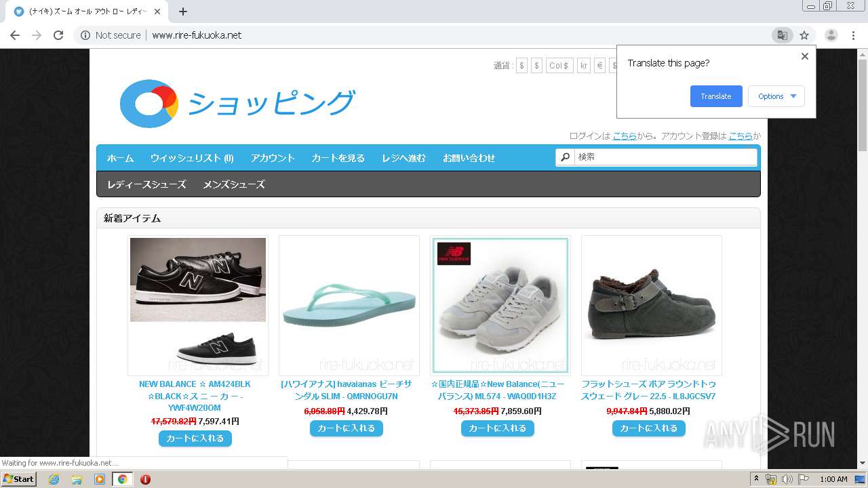Viewport: 868px width, 488px height.
Task: Select the Col$ currency button
Action: [559, 66]
